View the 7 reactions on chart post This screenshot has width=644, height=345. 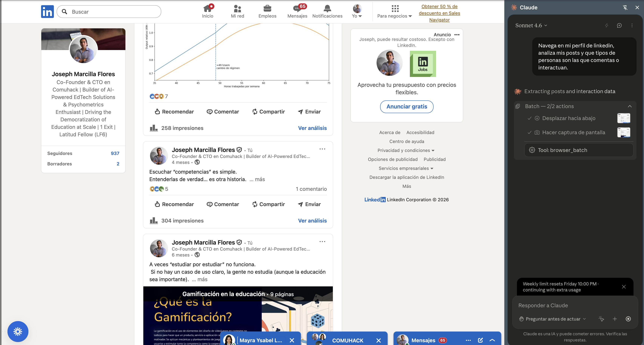(x=159, y=96)
